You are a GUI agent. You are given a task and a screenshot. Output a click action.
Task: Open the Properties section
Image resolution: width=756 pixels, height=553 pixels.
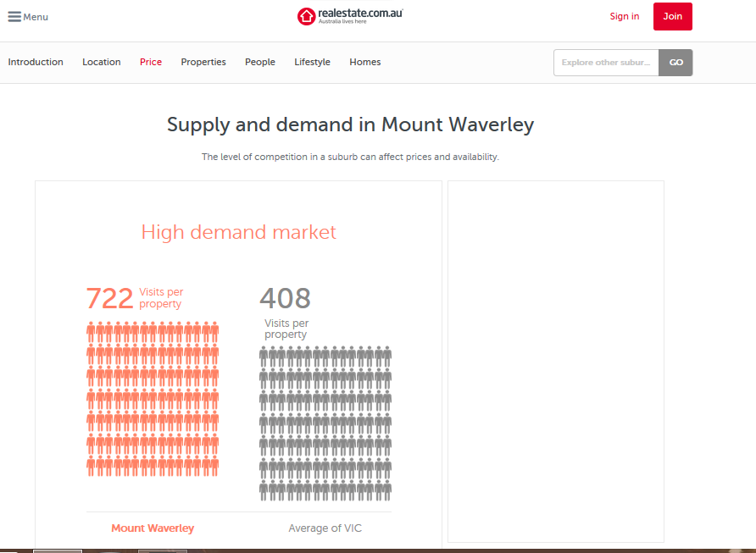pos(203,62)
